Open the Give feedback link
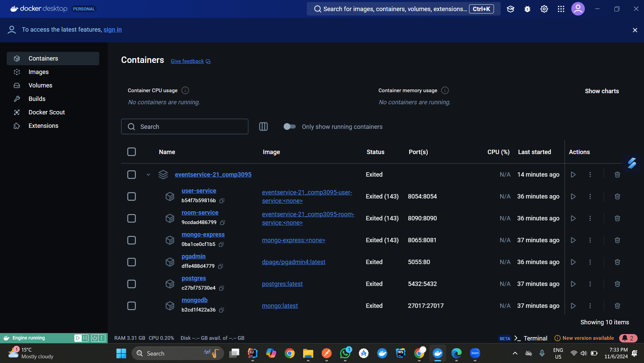 tap(187, 61)
